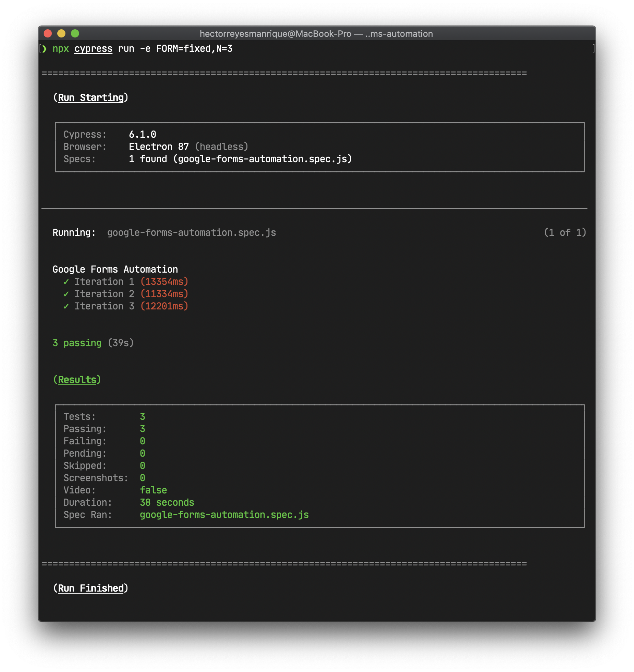Click the Running spec file name
The width and height of the screenshot is (634, 672).
coord(192,232)
